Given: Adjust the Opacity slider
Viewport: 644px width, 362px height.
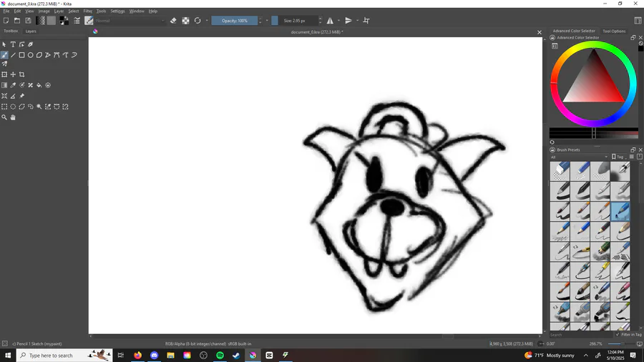Looking at the screenshot, I should [235, 21].
